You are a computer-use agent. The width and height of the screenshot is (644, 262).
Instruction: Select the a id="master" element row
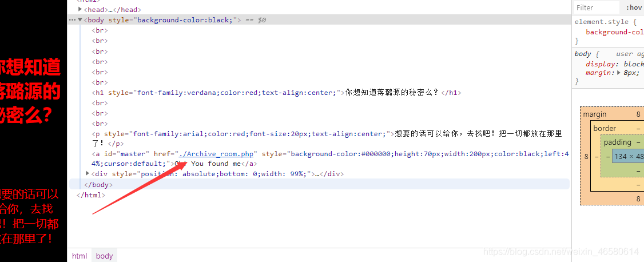click(330, 159)
